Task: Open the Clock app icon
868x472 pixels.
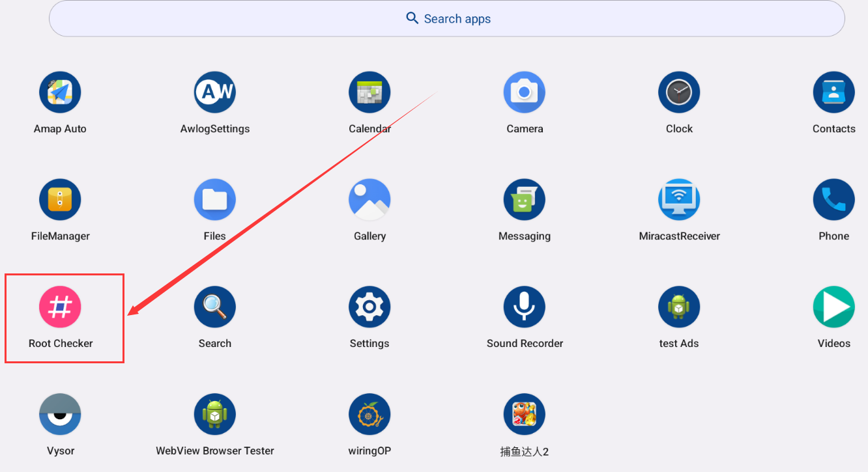Action: [679, 92]
